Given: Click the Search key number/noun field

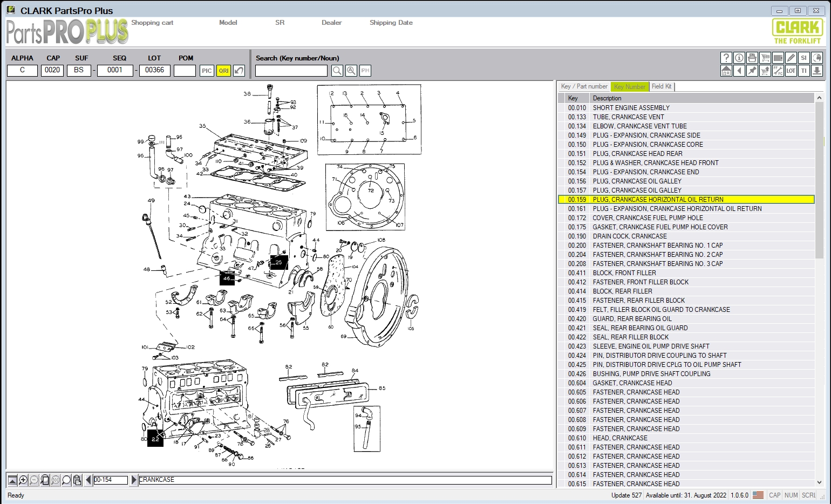Looking at the screenshot, I should click(x=291, y=71).
